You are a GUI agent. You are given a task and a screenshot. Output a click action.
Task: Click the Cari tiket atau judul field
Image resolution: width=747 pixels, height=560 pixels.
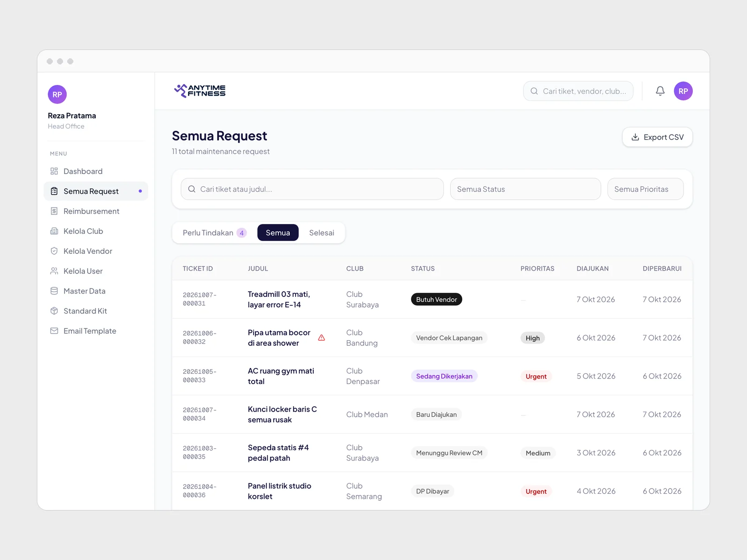(312, 189)
